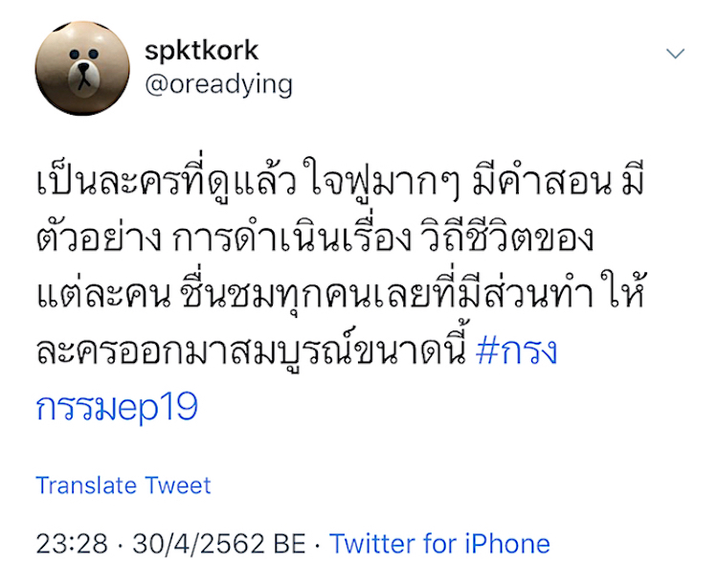The image size is (718, 588).
Task: Visit the @oreadying handle
Action: tap(218, 85)
